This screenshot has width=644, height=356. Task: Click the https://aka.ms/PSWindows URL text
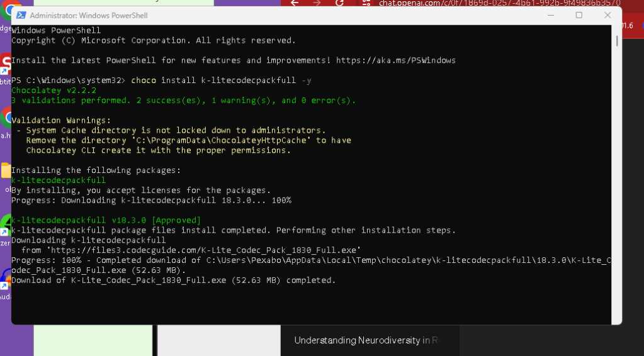[396, 60]
